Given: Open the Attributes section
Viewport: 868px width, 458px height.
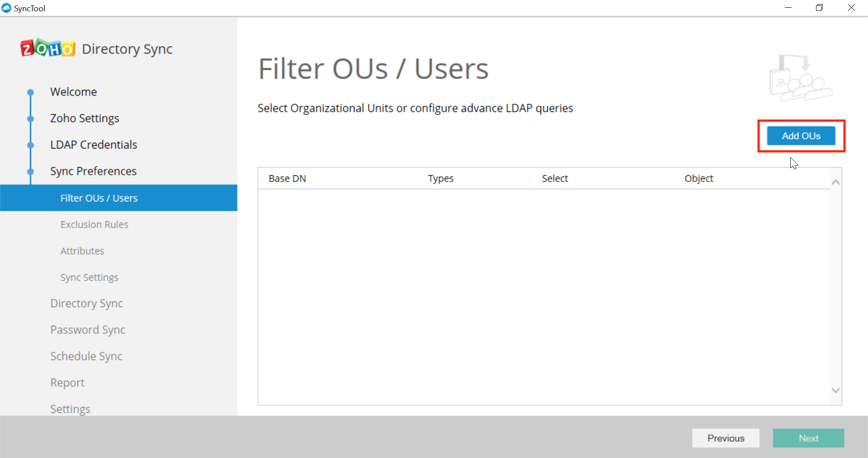Looking at the screenshot, I should 82,251.
